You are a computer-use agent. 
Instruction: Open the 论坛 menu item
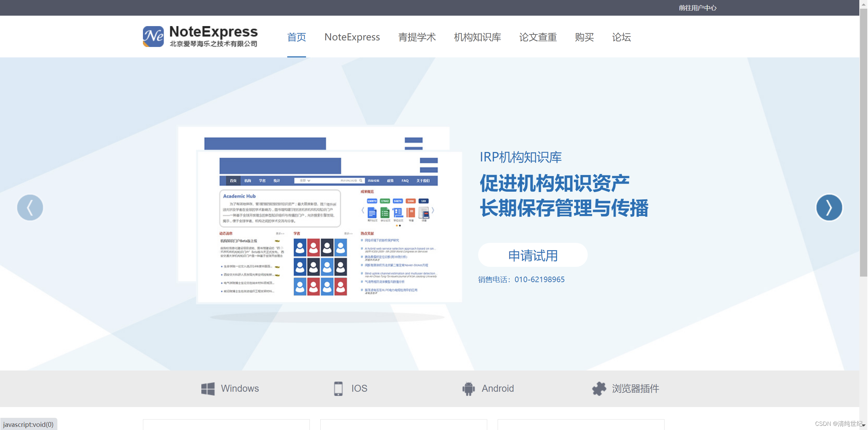(621, 37)
